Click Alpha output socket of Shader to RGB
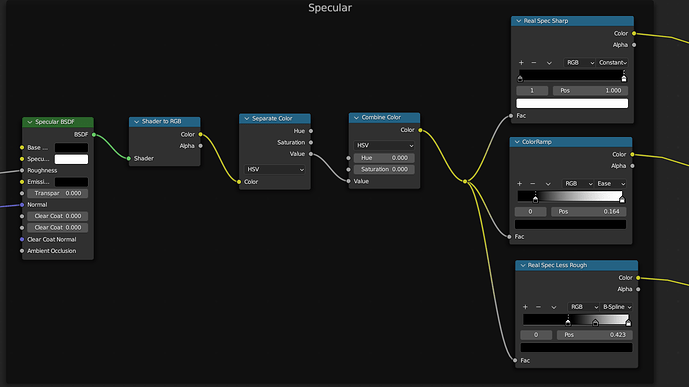The height and width of the screenshot is (387, 689). [200, 146]
